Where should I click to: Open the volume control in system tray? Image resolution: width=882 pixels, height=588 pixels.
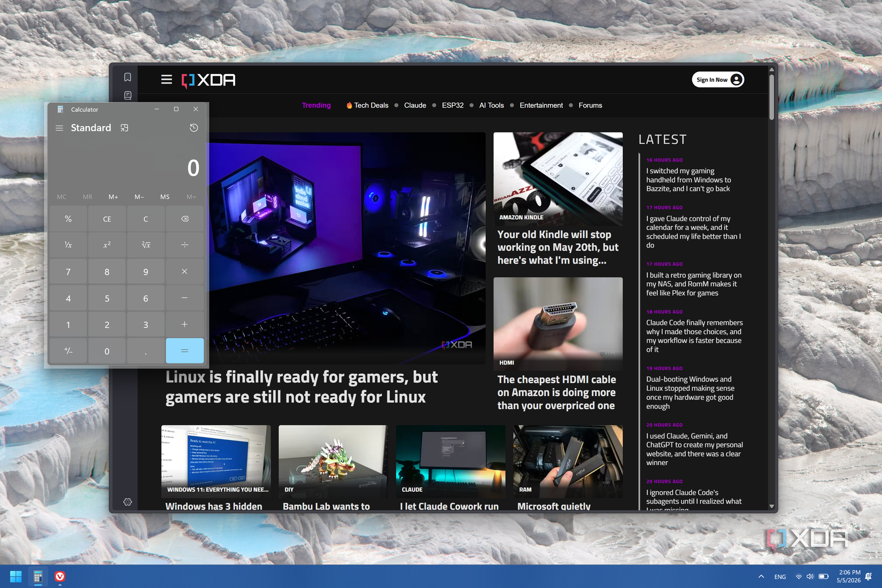[x=810, y=577]
